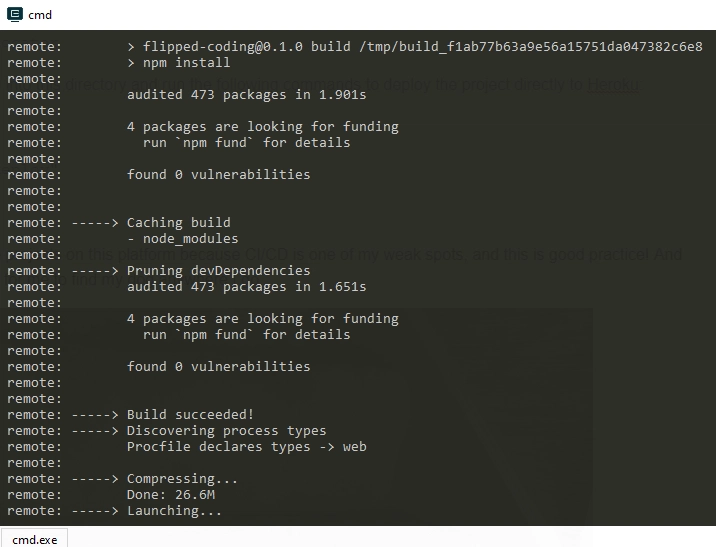716x547 pixels.
Task: Click the arrow marker before "Build succeeded!"
Action: pos(95,415)
